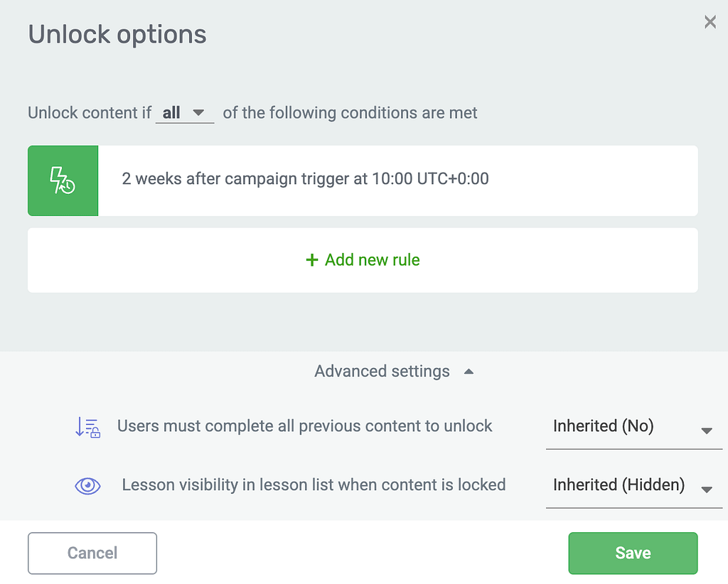Save the unlock options
Screen dimensions: 728x584
pos(633,553)
